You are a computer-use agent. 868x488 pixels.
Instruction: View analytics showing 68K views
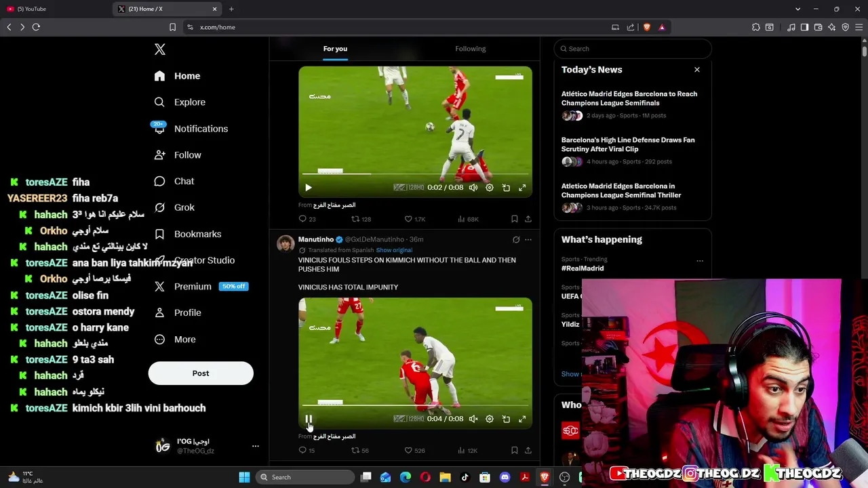click(x=468, y=219)
